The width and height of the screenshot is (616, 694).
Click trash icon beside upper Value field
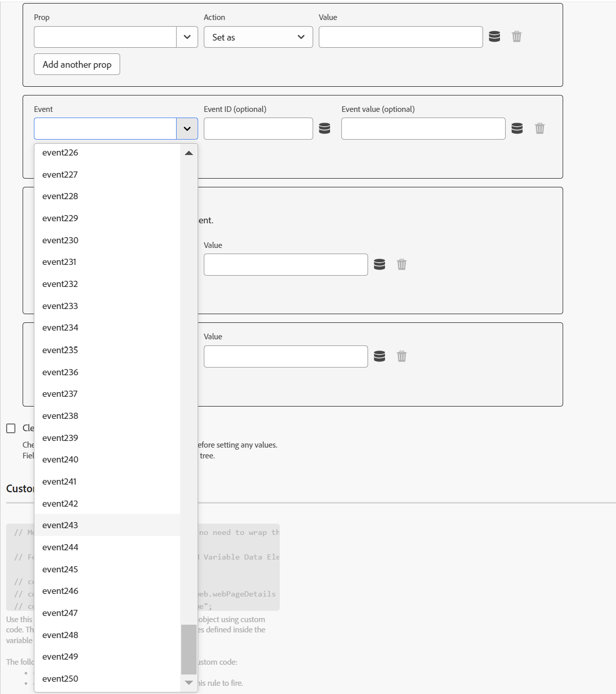tap(401, 264)
